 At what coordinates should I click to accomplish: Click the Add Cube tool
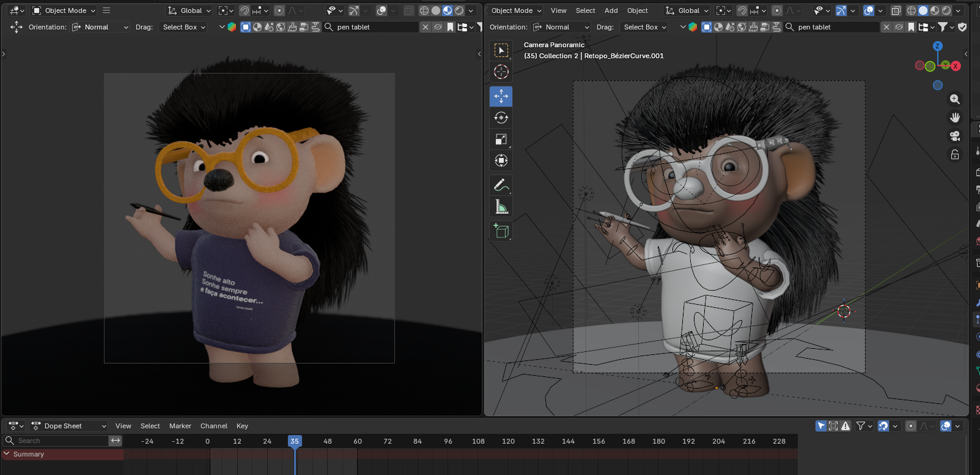501,231
